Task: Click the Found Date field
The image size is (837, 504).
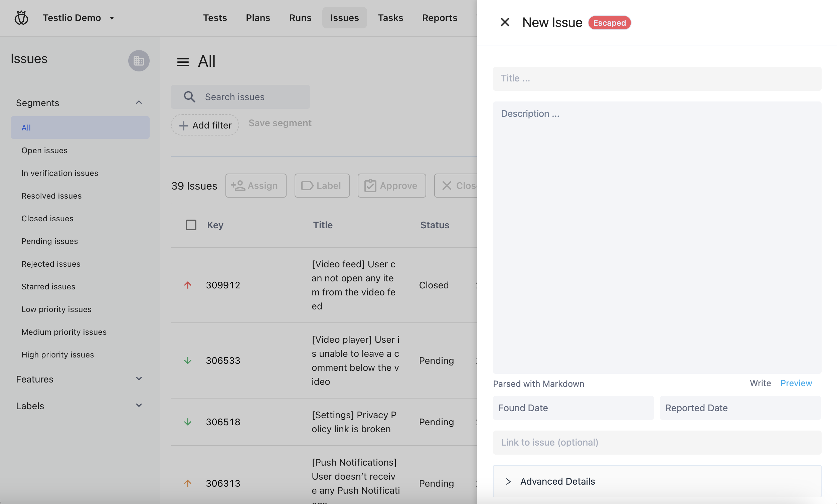Action: (573, 408)
